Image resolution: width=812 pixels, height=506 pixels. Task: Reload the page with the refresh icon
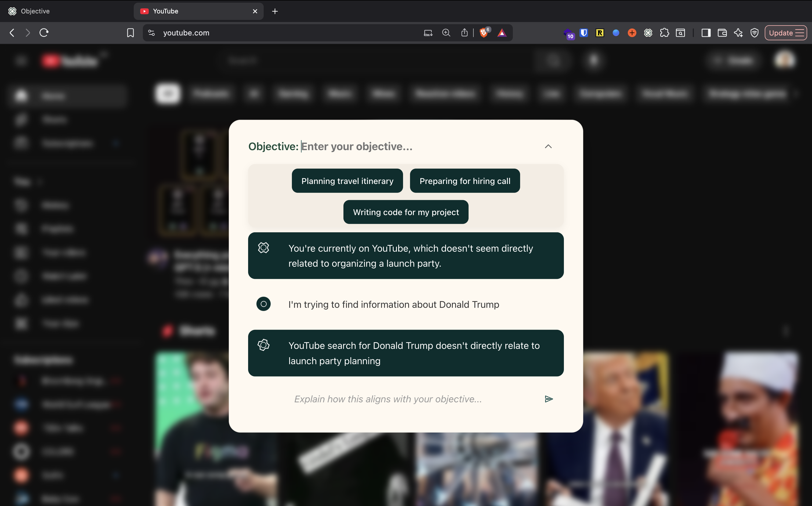44,33
